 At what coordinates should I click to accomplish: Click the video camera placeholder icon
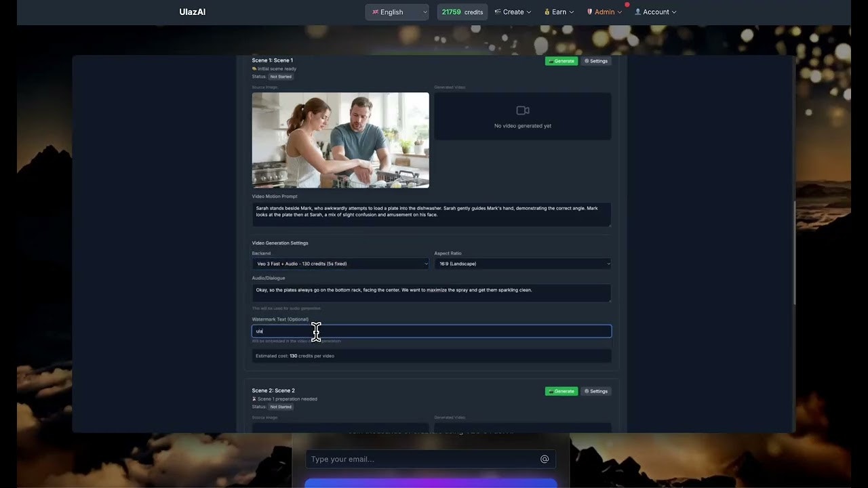coord(523,110)
